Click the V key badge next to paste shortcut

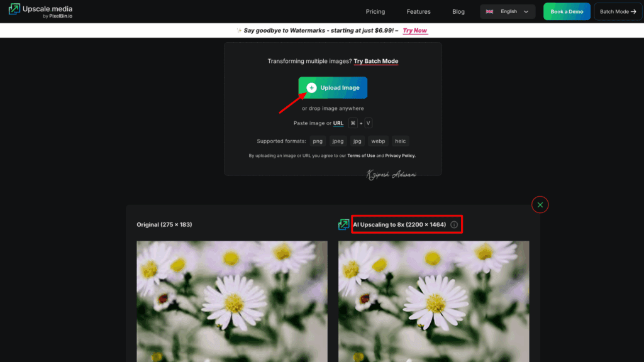367,123
